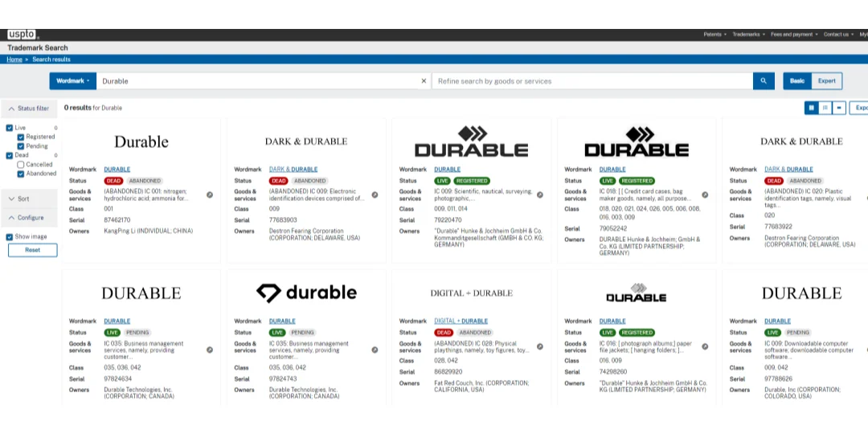Viewport: 868px width, 434px height.
Task: Click the refine by goods or services field
Action: tap(592, 81)
